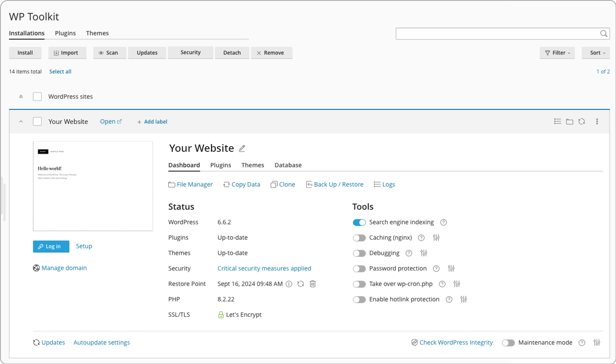Delete restore point with trash icon

pyautogui.click(x=313, y=284)
